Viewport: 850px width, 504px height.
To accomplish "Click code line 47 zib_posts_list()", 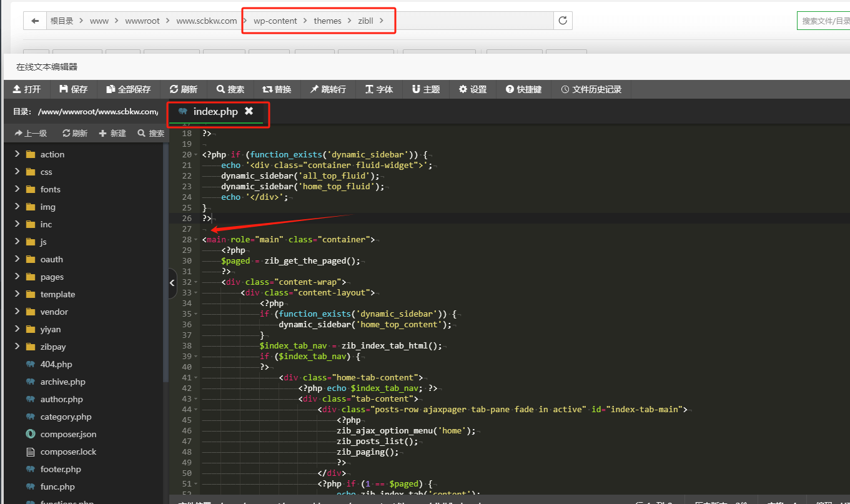I will [377, 441].
